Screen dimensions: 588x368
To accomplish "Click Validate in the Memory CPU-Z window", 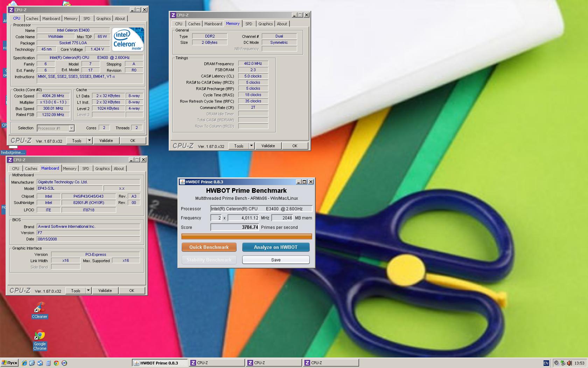I will click(268, 146).
